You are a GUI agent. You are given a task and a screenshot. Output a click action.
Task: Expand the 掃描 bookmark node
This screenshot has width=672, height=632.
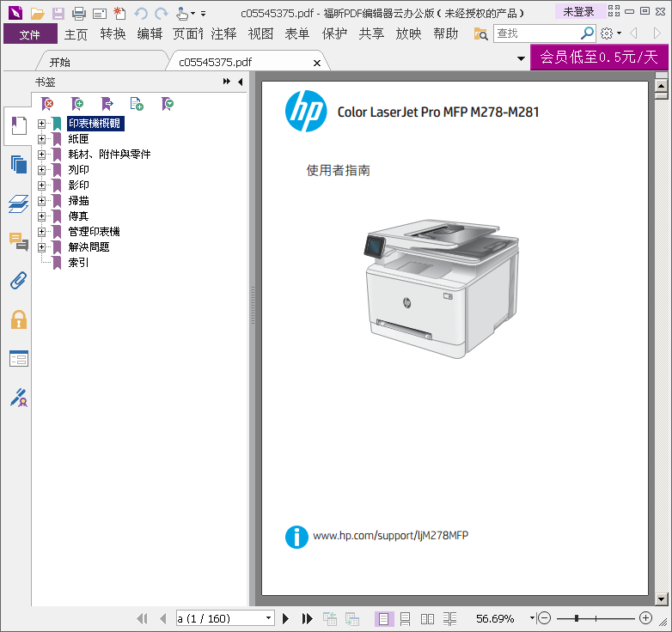click(x=41, y=201)
